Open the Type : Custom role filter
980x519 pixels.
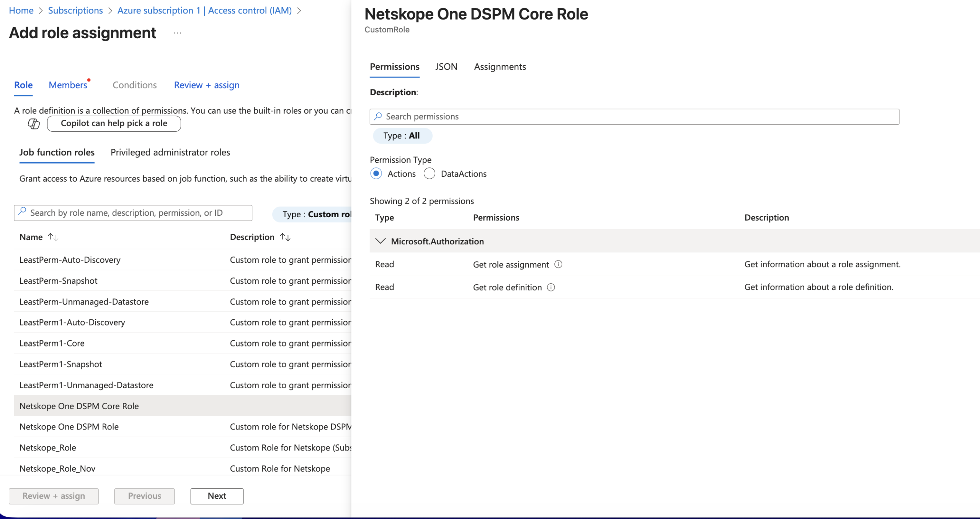[x=312, y=214]
